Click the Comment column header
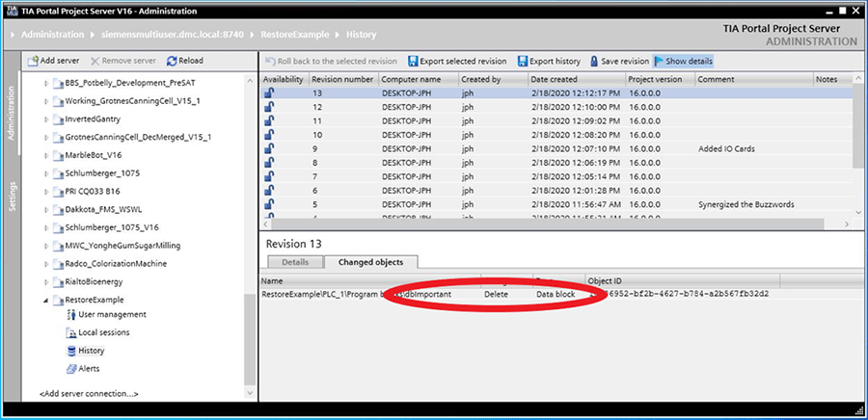868x420 pixels. (x=754, y=80)
